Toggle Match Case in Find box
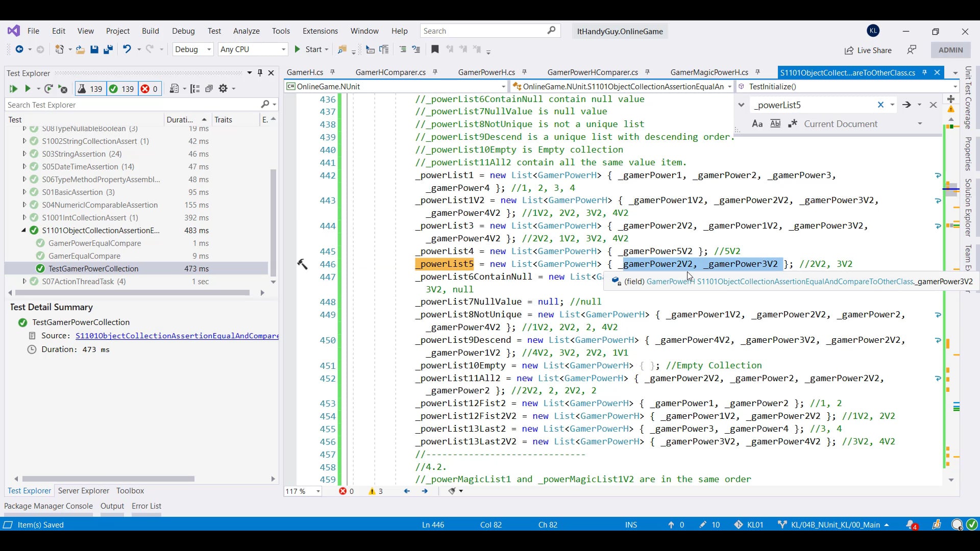980x551 pixels. 757,124
